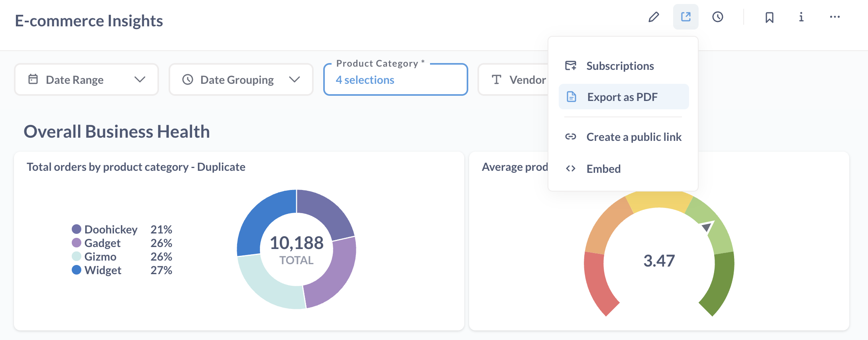Click the clock icon in Date Grouping
Screen dimensions: 868x340
[188, 79]
